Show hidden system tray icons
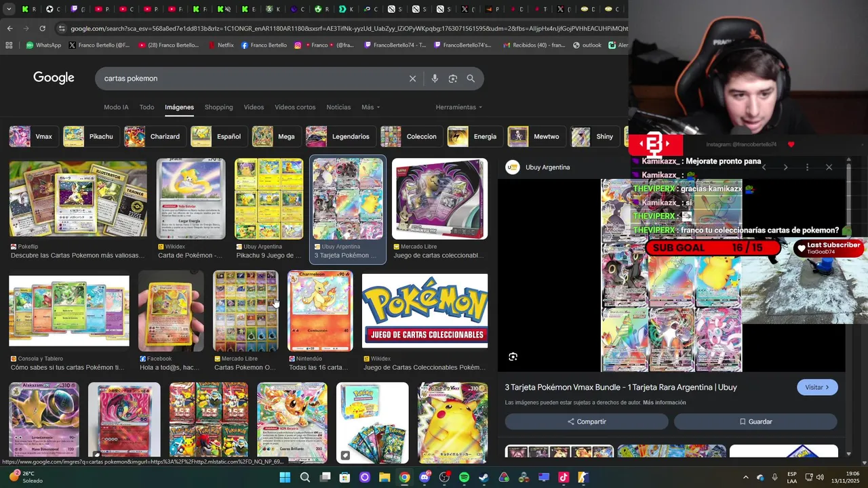This screenshot has width=868, height=488. pos(745,477)
